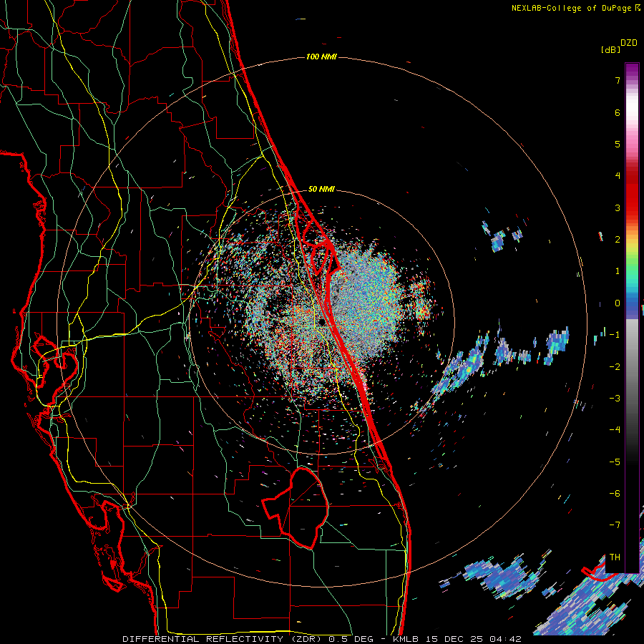Click the 4 value on the scale
644x644 pixels.
click(618, 176)
